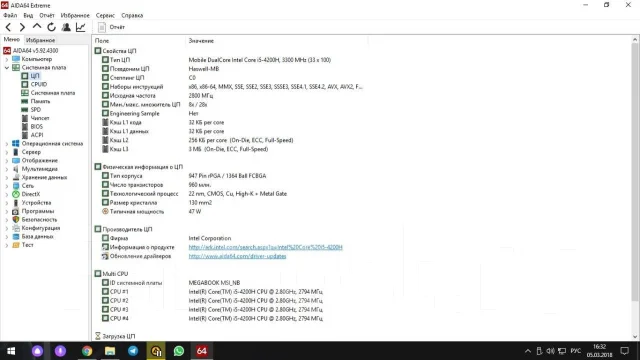Click the РУС language indicator

[576, 351]
